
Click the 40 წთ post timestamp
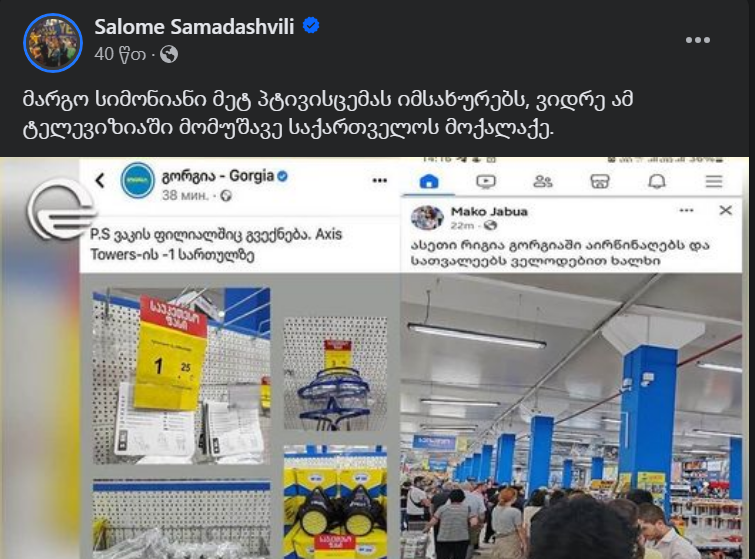tap(120, 54)
